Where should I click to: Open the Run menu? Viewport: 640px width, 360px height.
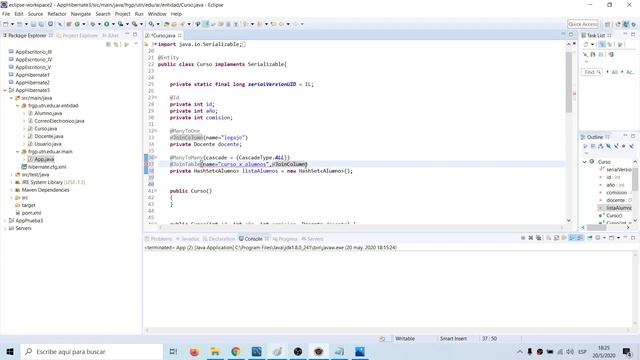point(139,14)
